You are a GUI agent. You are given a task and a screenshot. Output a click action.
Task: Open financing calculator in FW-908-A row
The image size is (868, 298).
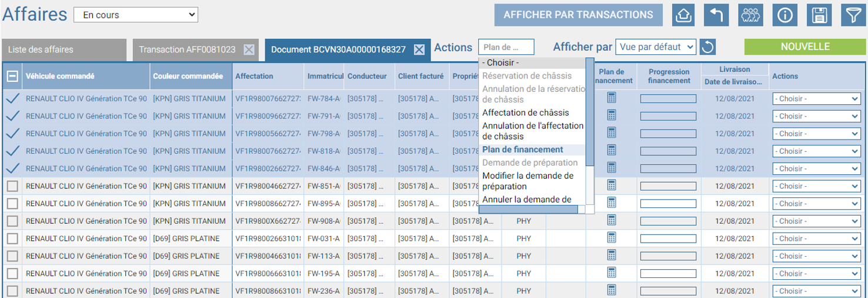pyautogui.click(x=612, y=221)
